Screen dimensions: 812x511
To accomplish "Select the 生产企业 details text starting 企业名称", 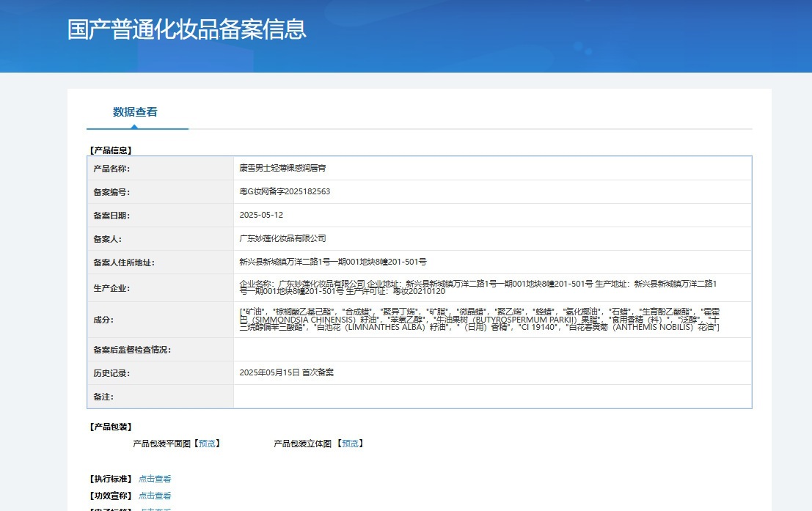I will coord(478,287).
